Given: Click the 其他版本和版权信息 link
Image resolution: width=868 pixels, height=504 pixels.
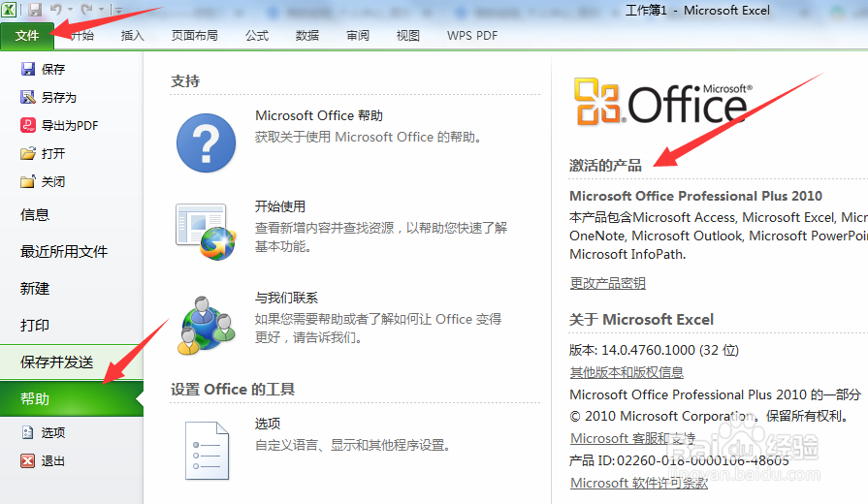Looking at the screenshot, I should tap(627, 372).
